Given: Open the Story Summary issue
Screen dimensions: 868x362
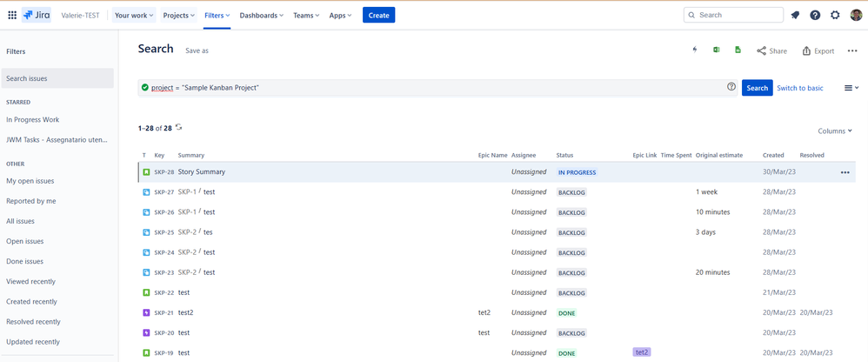Looking at the screenshot, I should click(x=202, y=172).
